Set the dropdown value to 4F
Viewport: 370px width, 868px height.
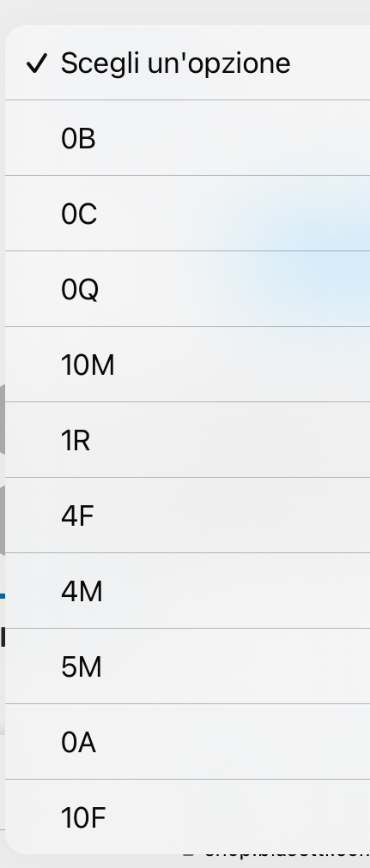tap(188, 515)
